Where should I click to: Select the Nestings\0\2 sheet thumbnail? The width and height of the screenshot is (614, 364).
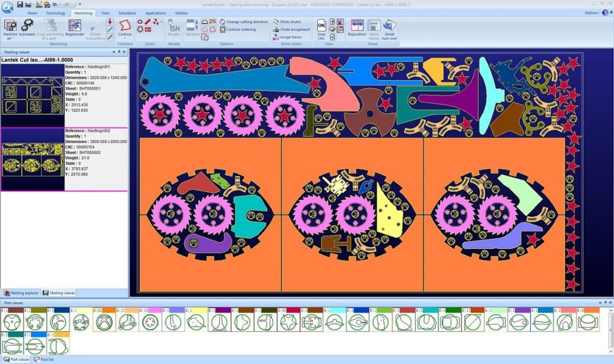coord(31,159)
